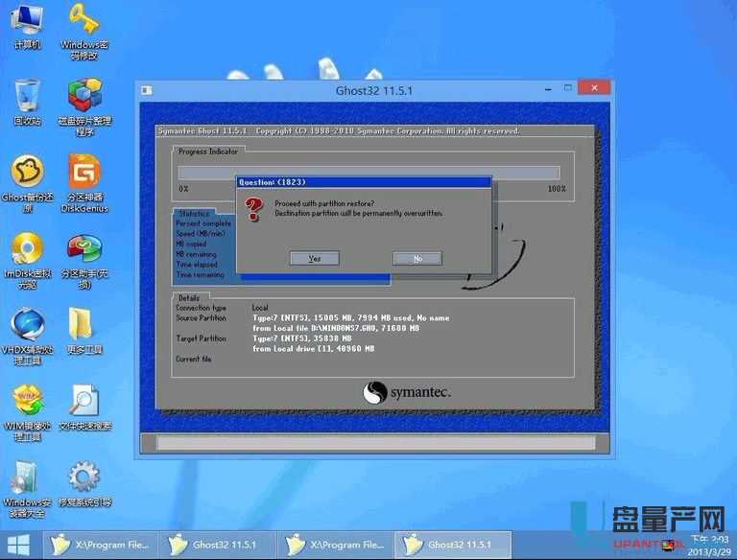Image resolution: width=737 pixels, height=560 pixels.
Task: Click the Windows Start button
Action: pyautogui.click(x=18, y=545)
